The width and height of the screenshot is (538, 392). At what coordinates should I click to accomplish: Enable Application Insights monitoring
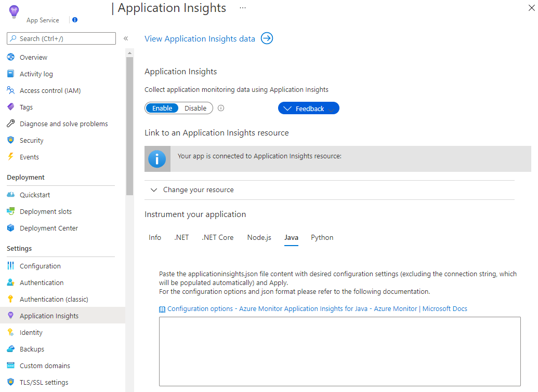[162, 108]
